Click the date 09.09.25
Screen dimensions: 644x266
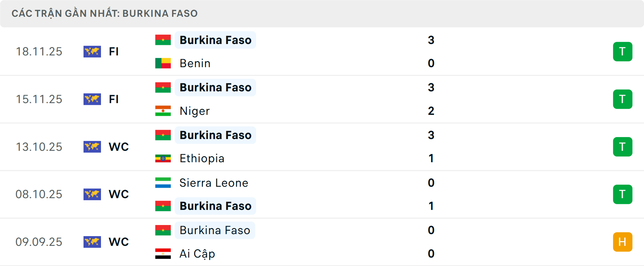(39, 242)
